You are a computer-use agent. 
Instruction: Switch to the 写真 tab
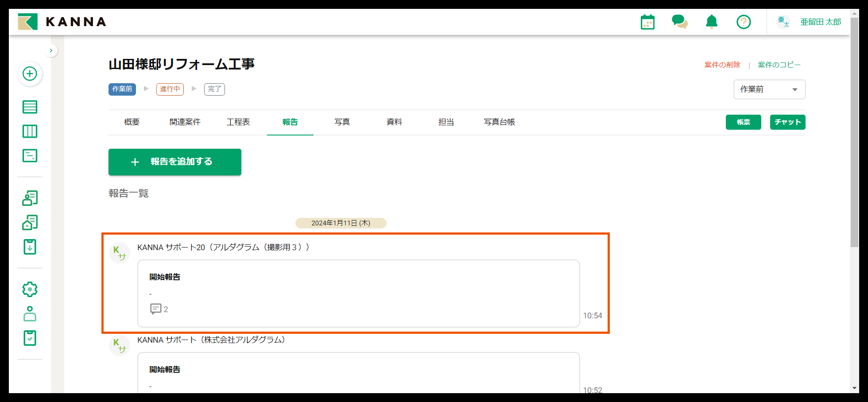(342, 122)
